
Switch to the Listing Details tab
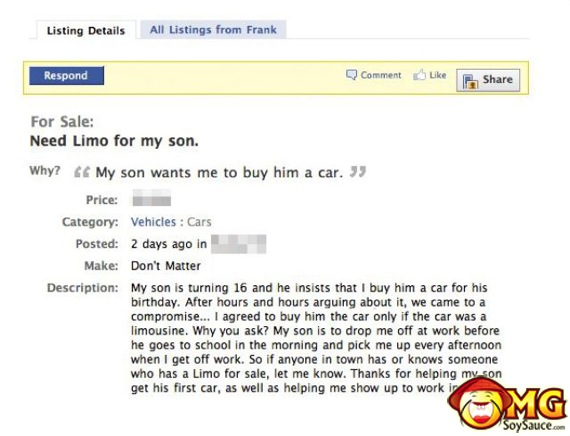click(x=86, y=31)
